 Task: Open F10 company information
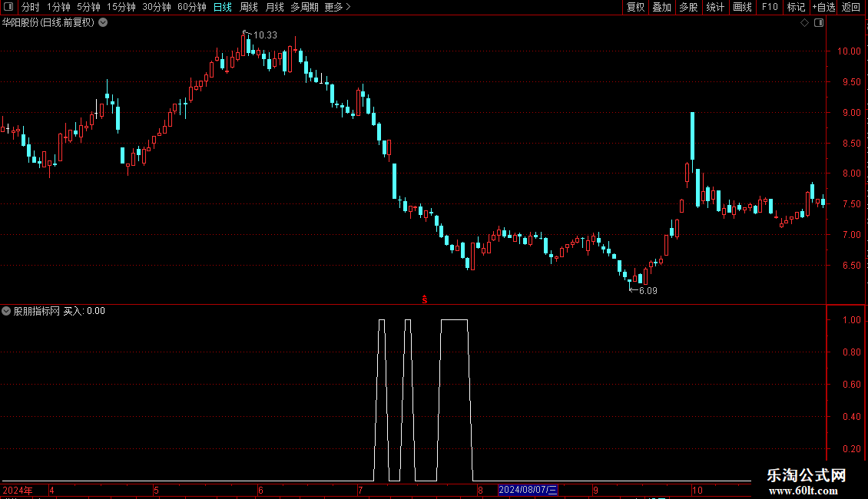point(770,7)
